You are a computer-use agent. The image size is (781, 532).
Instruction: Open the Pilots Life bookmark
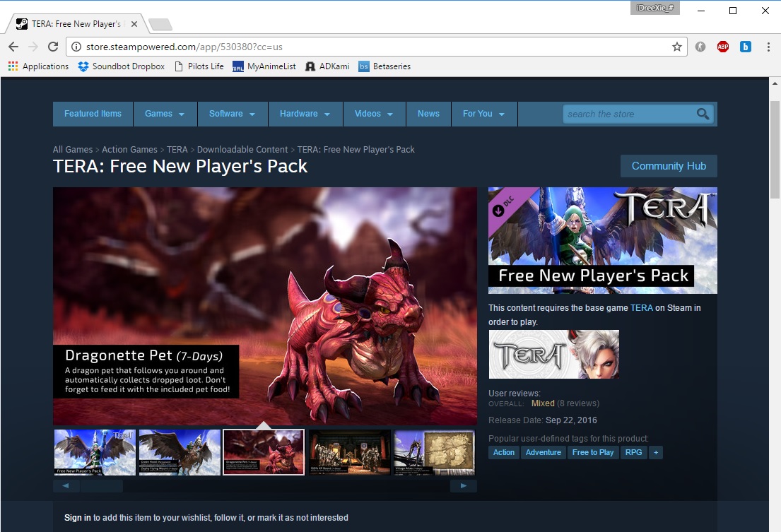pyautogui.click(x=199, y=66)
